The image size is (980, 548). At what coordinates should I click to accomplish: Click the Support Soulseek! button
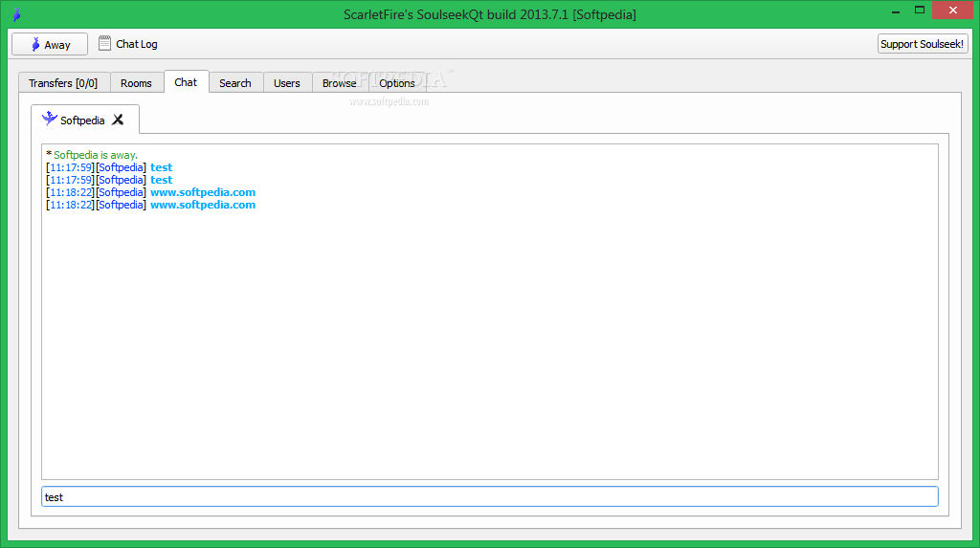922,44
